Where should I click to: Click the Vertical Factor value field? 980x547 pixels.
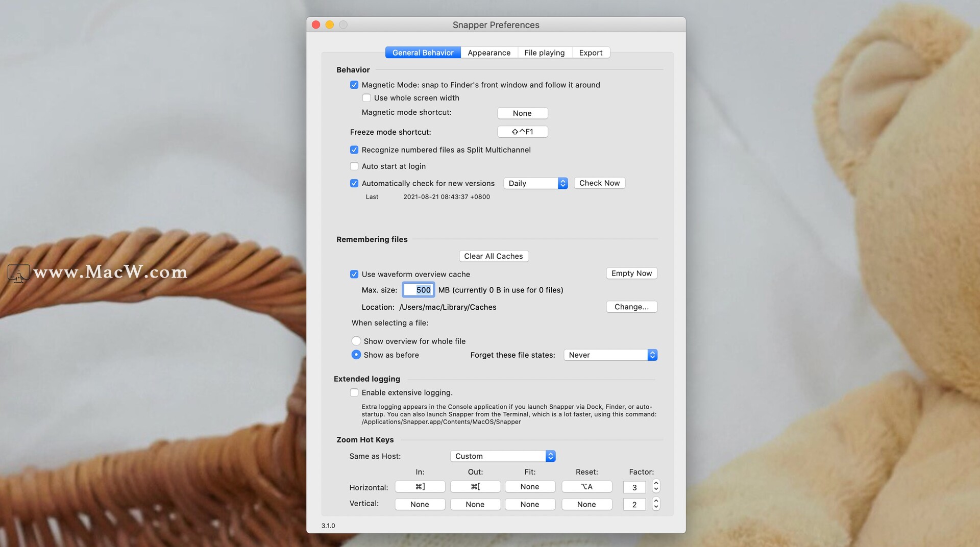(x=634, y=505)
